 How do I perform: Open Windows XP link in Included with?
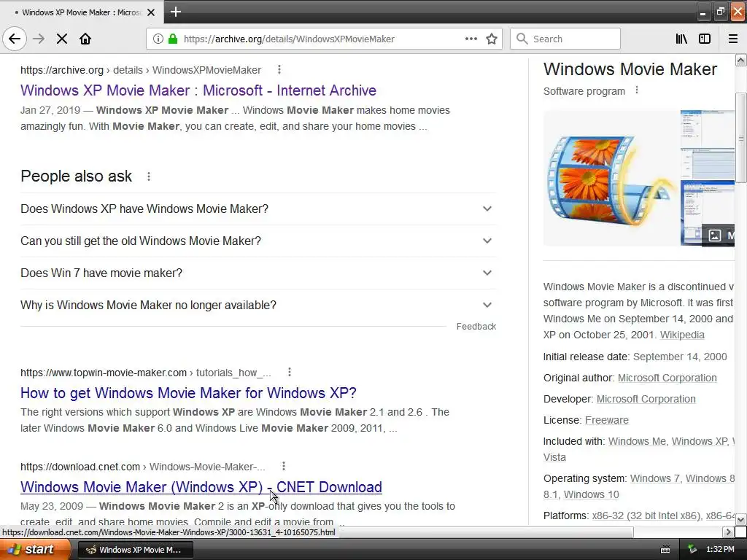pyautogui.click(x=700, y=441)
